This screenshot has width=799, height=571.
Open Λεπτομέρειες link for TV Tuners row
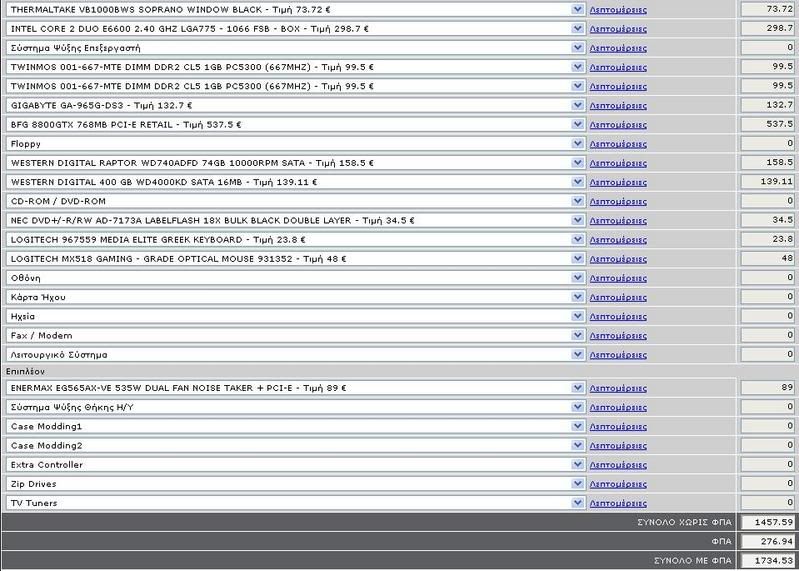(618, 503)
